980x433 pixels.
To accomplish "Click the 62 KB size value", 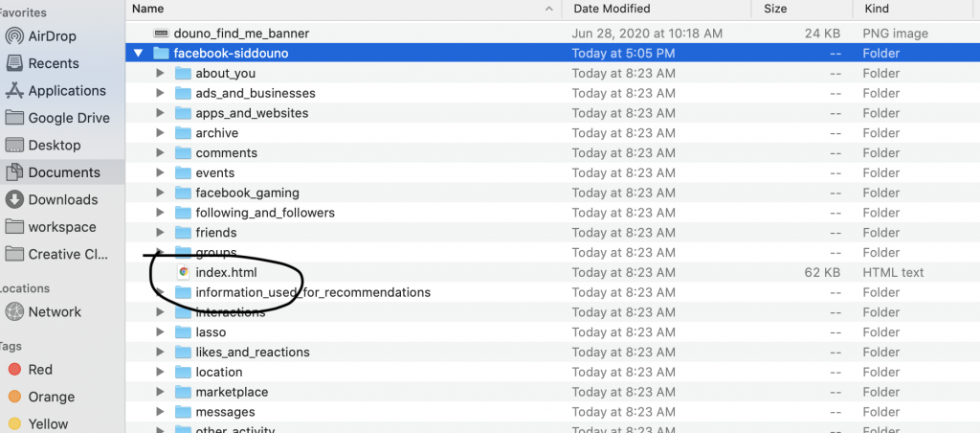I will (822, 272).
